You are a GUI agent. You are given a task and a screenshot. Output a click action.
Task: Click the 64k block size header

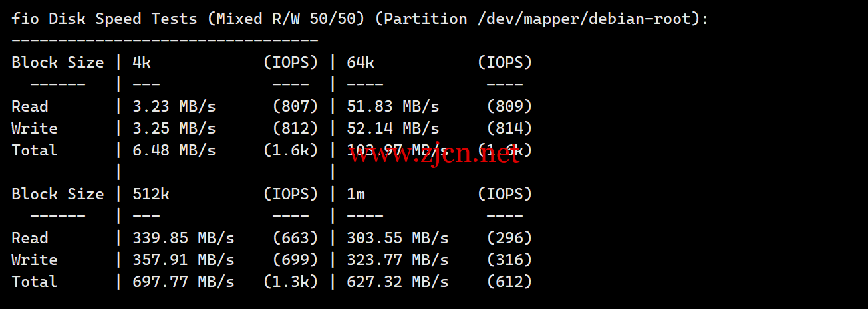coord(361,62)
